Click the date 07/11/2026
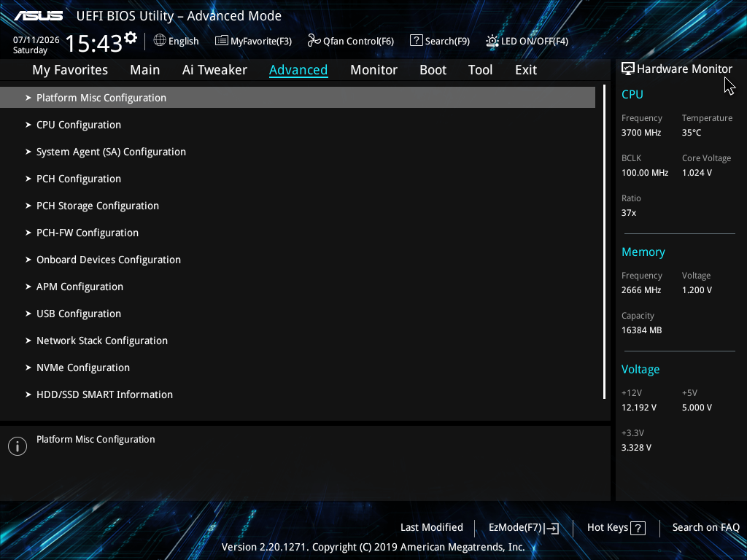The image size is (747, 560). click(x=36, y=40)
